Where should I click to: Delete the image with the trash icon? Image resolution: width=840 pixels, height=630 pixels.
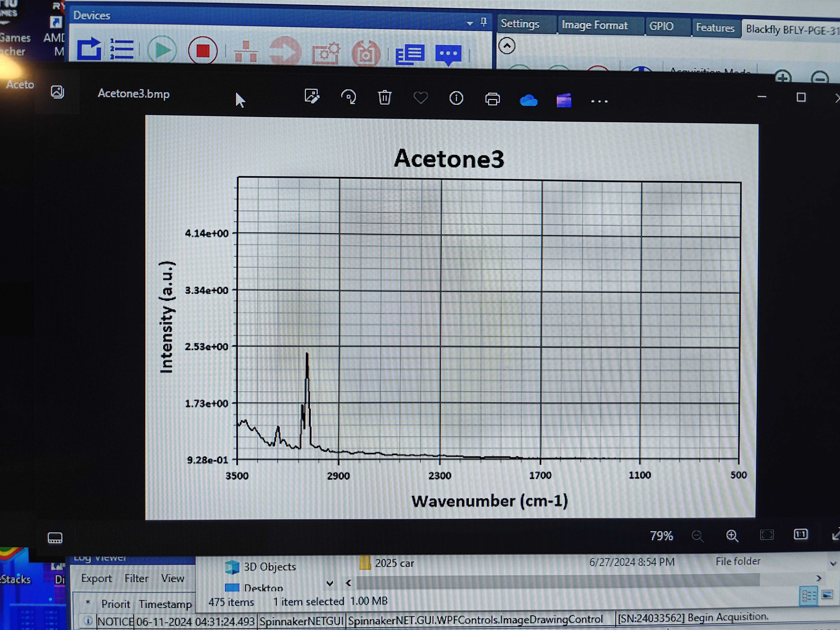385,98
